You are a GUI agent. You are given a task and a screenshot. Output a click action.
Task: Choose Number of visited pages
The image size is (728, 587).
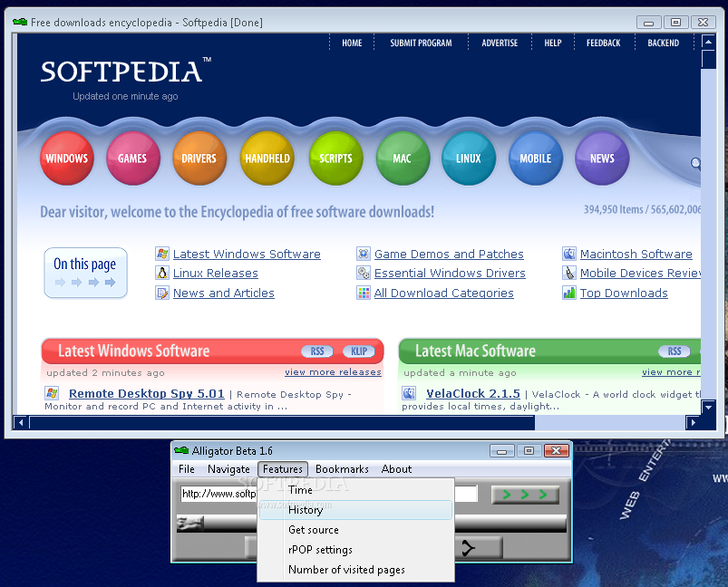point(355,570)
